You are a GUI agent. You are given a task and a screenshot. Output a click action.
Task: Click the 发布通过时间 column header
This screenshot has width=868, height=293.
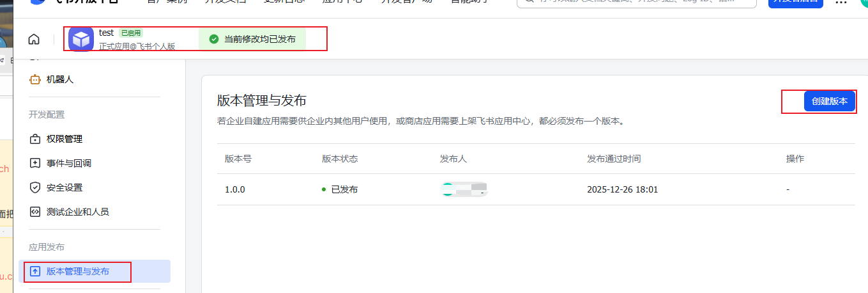coord(614,159)
